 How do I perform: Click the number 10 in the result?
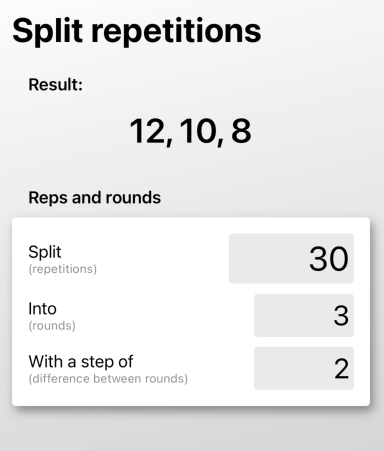[x=198, y=131]
